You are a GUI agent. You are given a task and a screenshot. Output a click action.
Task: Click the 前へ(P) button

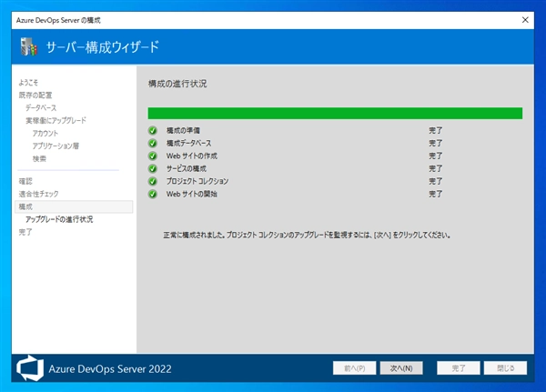point(355,368)
